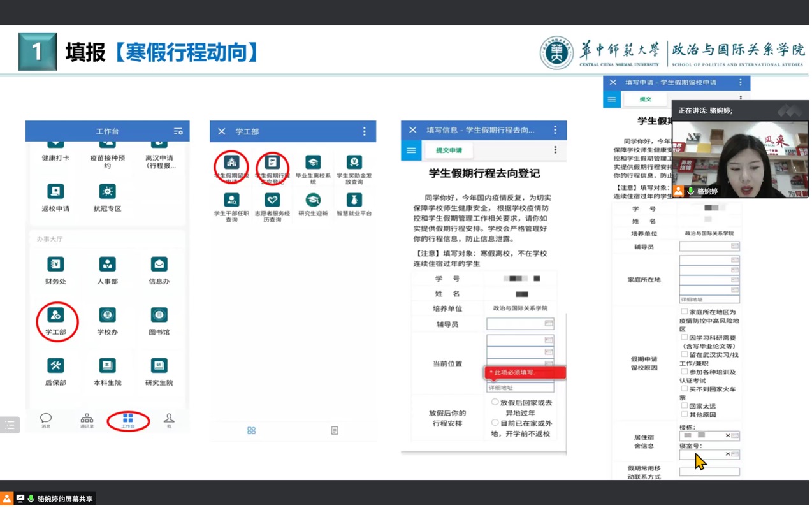Open 学生奖助金发放查询 icon

click(x=354, y=164)
